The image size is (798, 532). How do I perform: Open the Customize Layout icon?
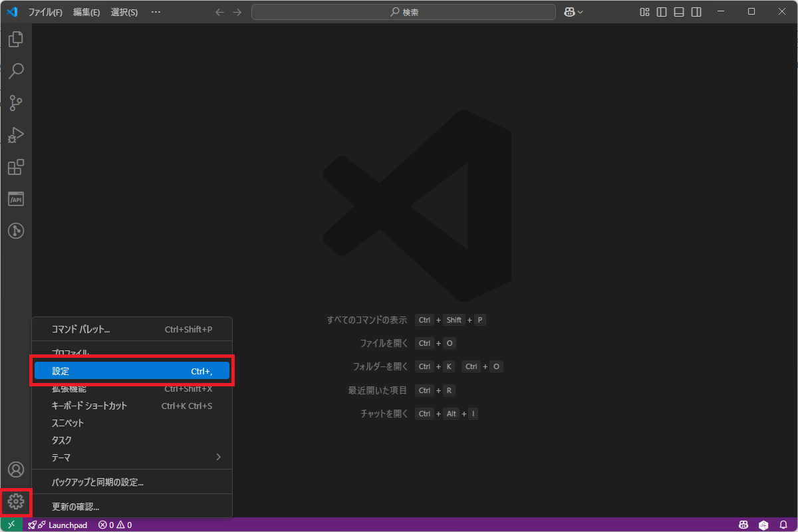tap(644, 12)
